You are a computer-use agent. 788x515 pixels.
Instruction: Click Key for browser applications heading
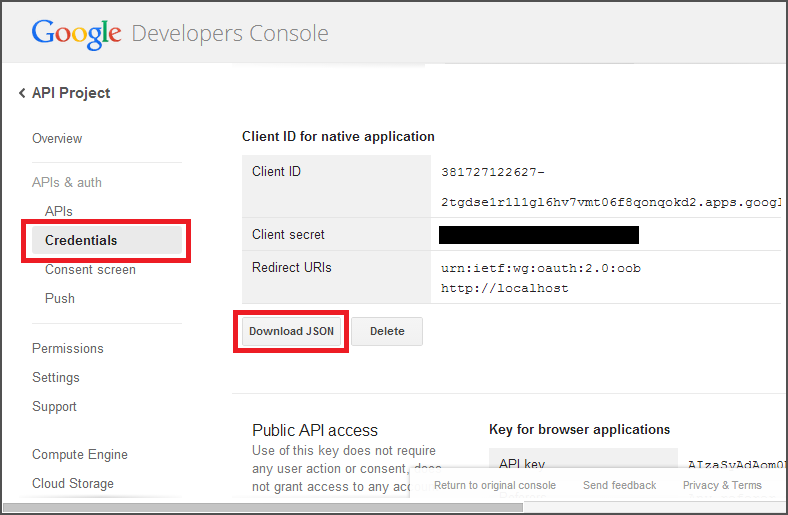(x=579, y=430)
